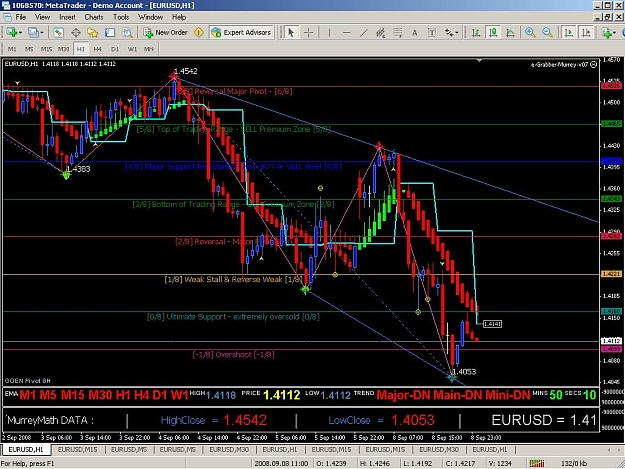Switch timeframe to M1
625x469 pixels.
point(12,49)
